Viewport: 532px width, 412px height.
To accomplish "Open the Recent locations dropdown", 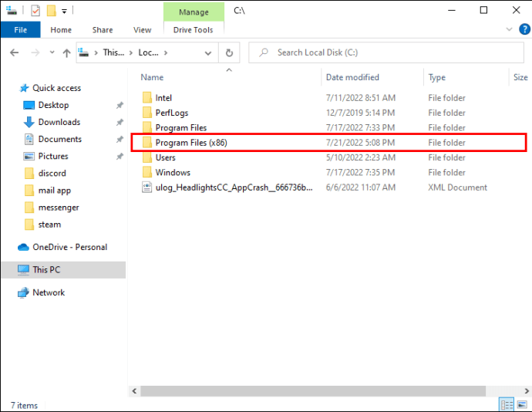I will 52,52.
